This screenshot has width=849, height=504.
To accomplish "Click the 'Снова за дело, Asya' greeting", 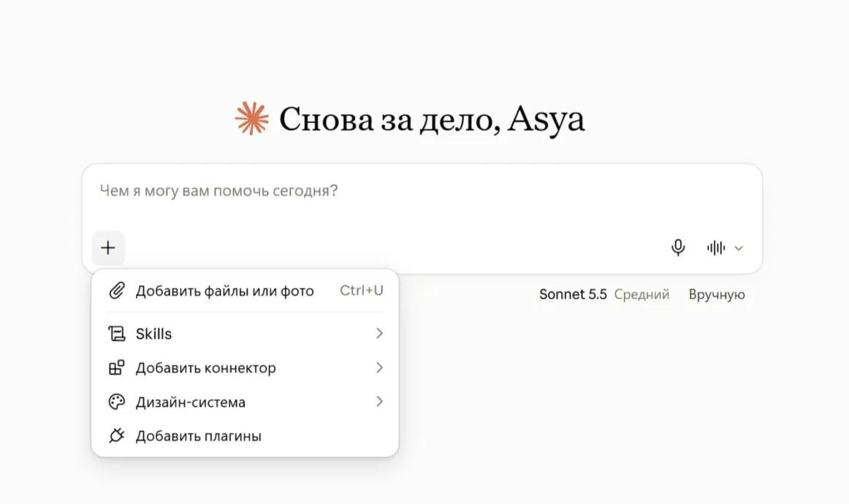I will coord(432,119).
